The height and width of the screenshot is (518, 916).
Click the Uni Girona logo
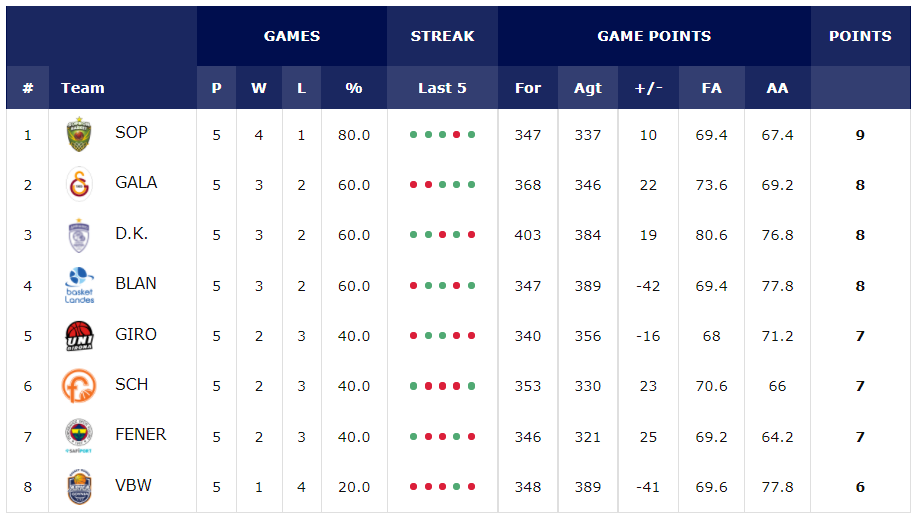(x=79, y=336)
